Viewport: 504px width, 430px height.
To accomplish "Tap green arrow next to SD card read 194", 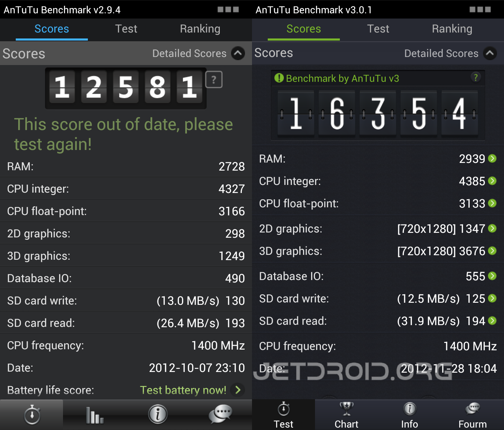I will pos(492,321).
